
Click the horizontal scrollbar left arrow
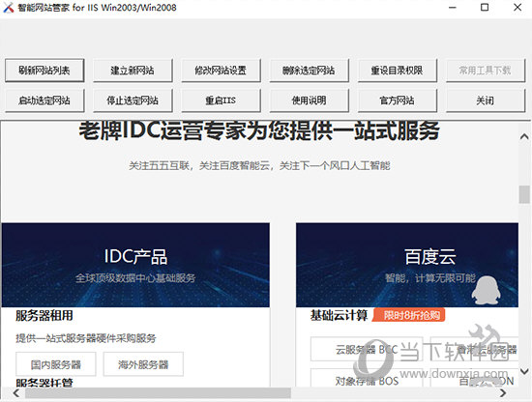pyautogui.click(x=15, y=393)
